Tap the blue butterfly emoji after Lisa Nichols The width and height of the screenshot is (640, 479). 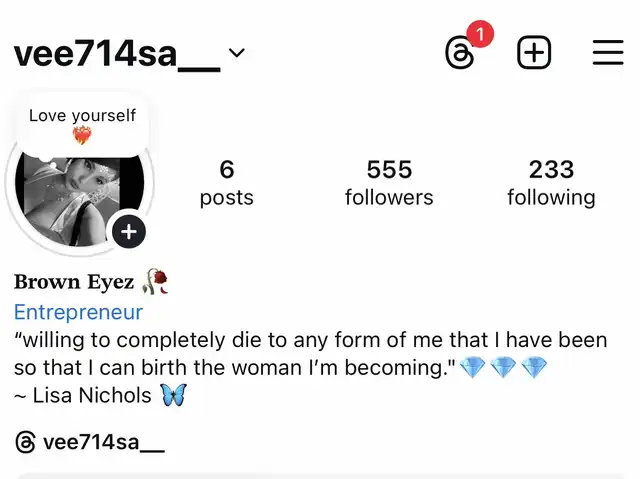coord(173,395)
